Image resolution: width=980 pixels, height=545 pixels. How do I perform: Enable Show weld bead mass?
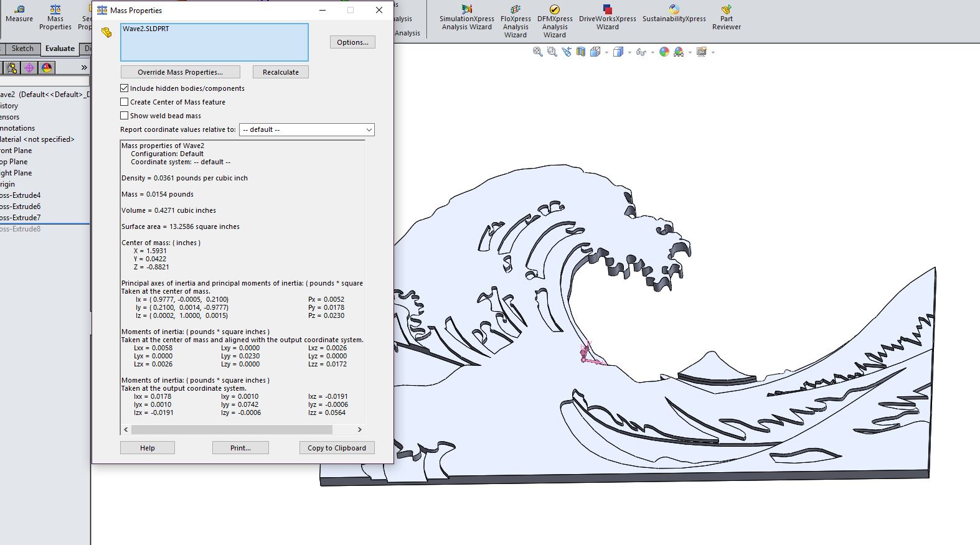point(125,116)
